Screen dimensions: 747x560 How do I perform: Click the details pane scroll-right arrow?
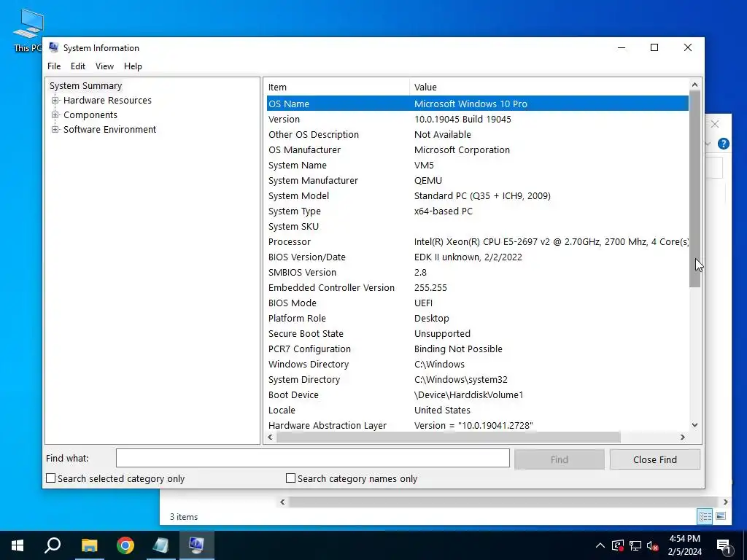tap(683, 437)
